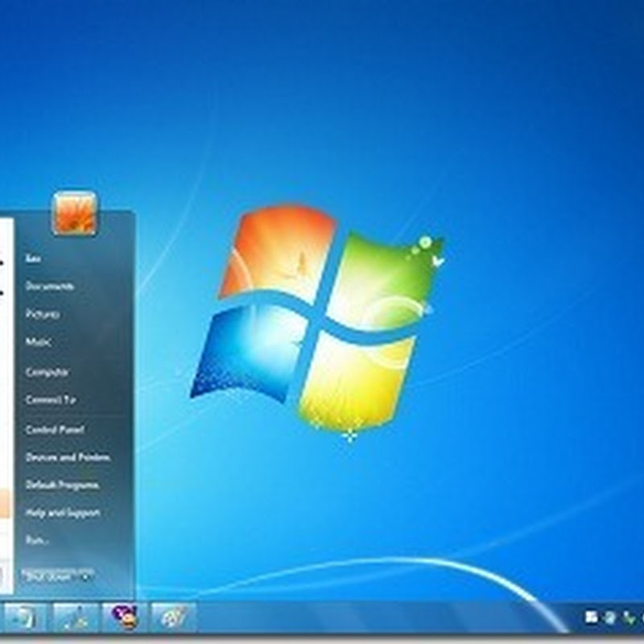
Task: Open Devices and Printers
Action: point(68,457)
